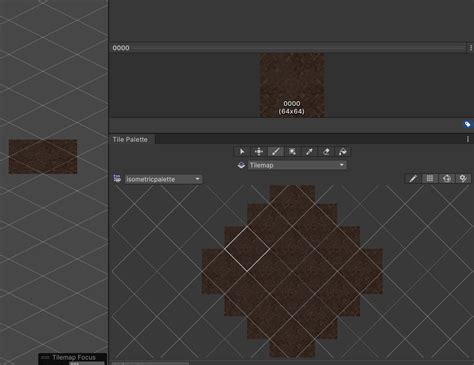Pick the Eyedropper picker tool
Viewport: 474px width, 365px height.
(x=309, y=152)
